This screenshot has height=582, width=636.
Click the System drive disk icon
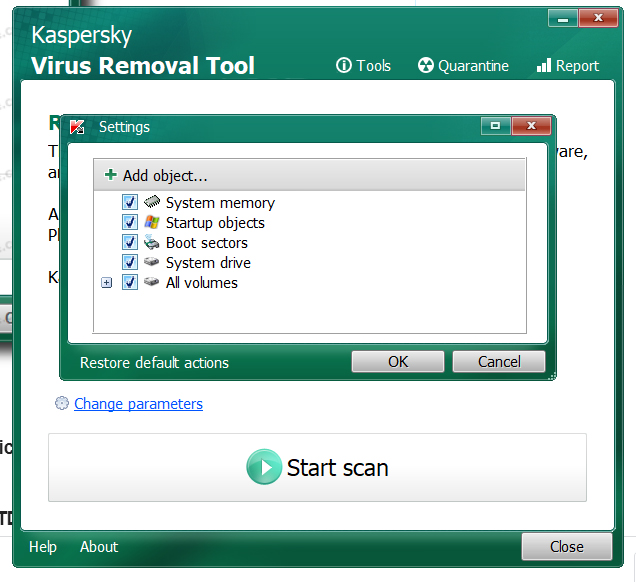coord(152,262)
